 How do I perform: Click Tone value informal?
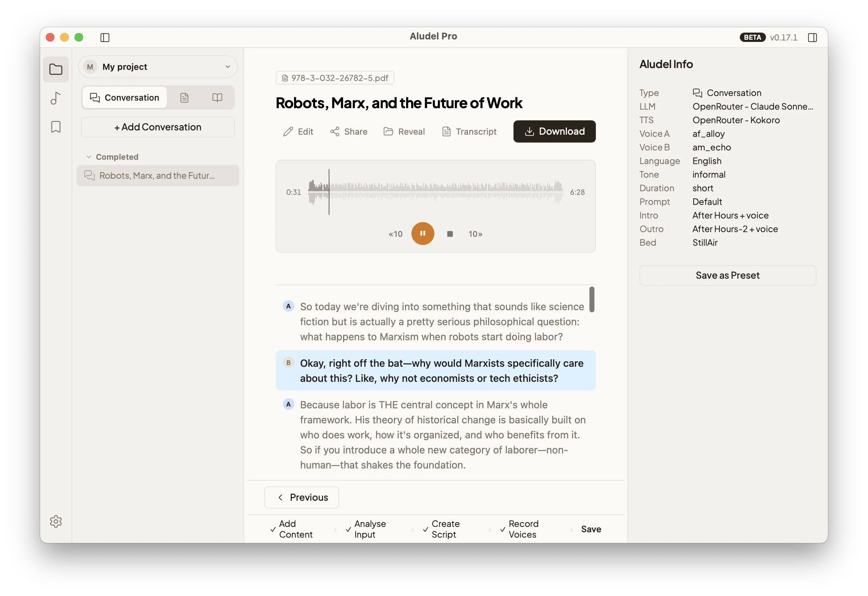tap(709, 174)
